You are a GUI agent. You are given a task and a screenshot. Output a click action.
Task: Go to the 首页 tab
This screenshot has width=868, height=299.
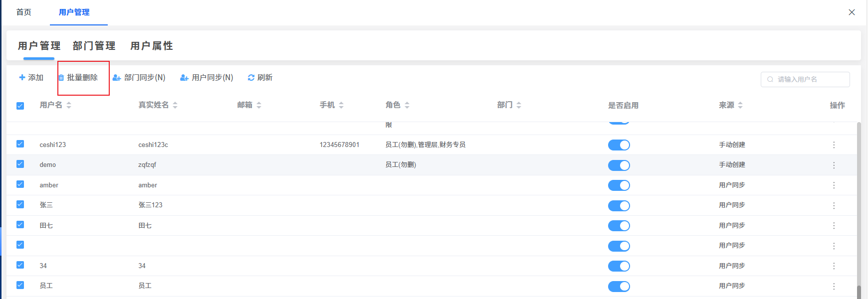click(x=24, y=12)
